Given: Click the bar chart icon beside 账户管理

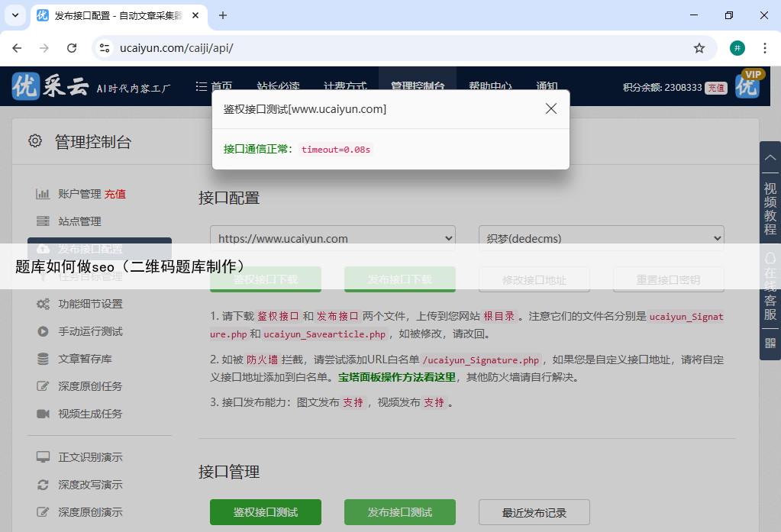Looking at the screenshot, I should pyautogui.click(x=43, y=194).
